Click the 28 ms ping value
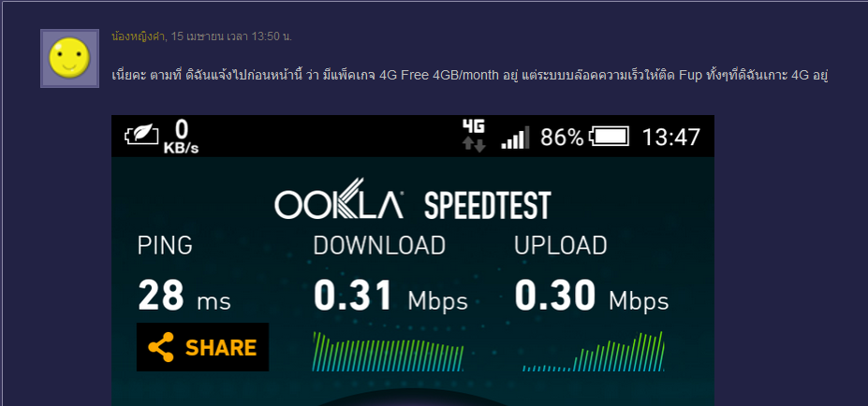The width and height of the screenshot is (868, 406). 184,296
